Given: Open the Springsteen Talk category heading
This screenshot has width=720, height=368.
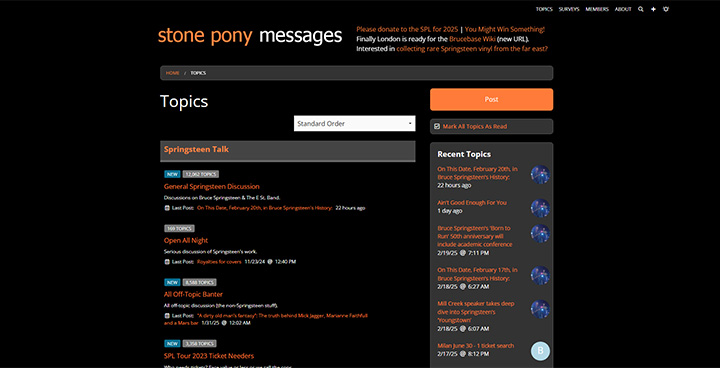Looking at the screenshot, I should click(x=196, y=149).
